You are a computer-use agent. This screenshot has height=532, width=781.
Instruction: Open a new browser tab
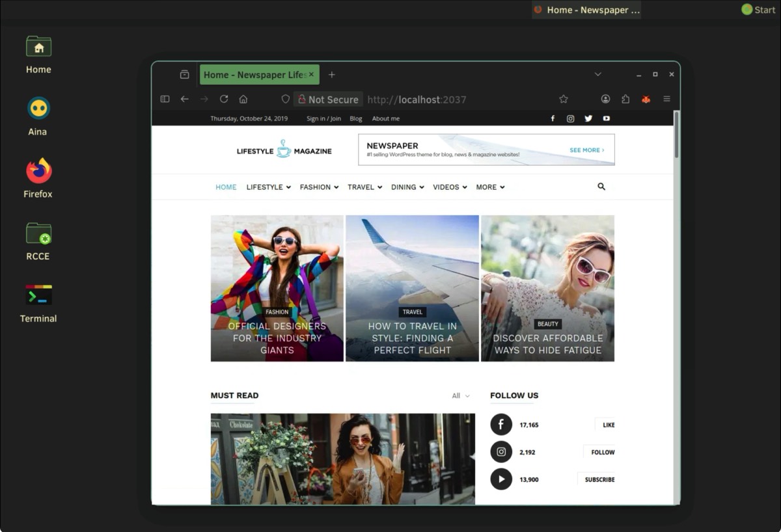pyautogui.click(x=331, y=75)
